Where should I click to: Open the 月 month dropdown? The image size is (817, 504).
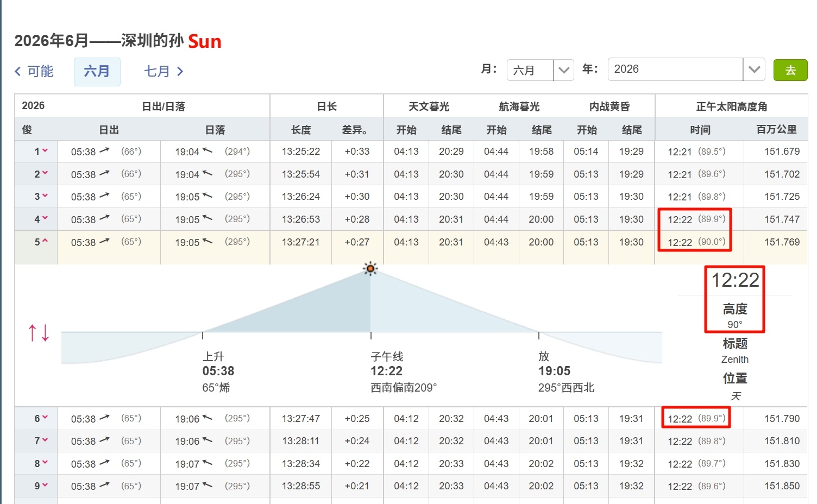point(540,70)
